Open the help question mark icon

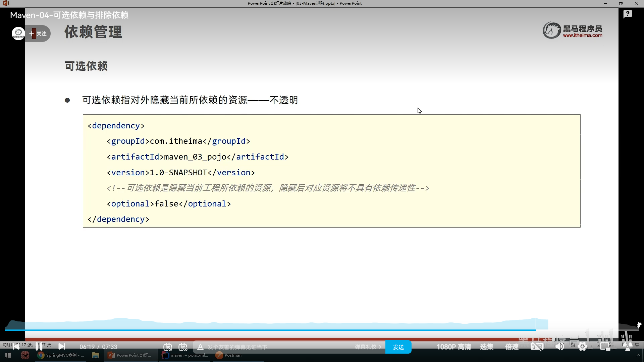[x=628, y=14]
